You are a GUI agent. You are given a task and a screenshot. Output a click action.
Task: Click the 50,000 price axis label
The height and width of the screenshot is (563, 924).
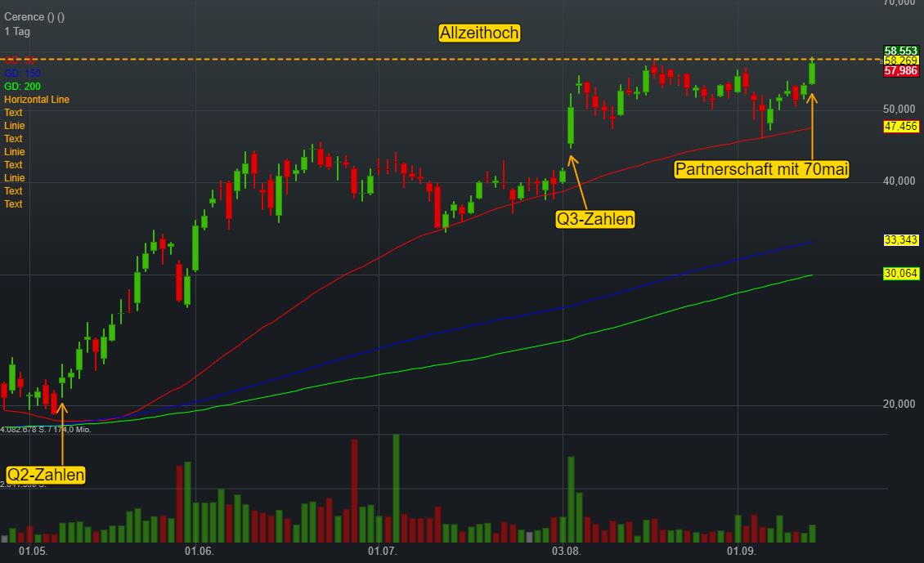click(x=899, y=109)
